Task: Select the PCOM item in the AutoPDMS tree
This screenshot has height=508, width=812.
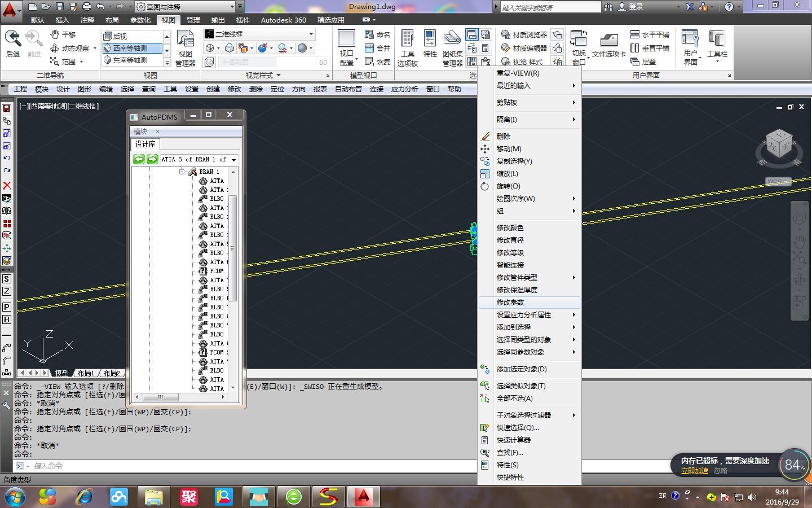Action: [213, 271]
